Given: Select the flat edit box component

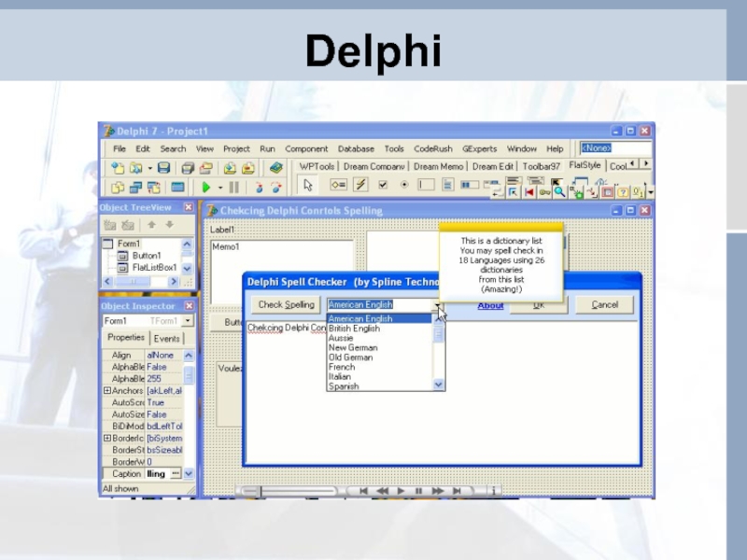Looking at the screenshot, I should pos(426,185).
